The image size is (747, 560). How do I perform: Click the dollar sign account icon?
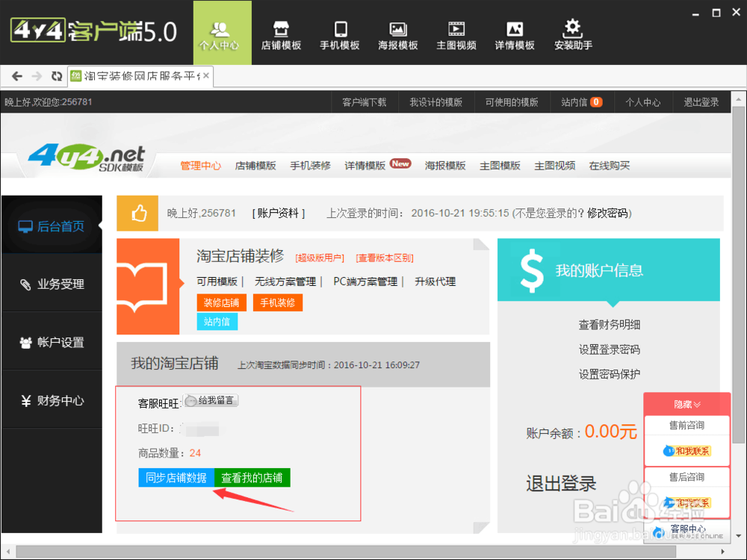[532, 270]
